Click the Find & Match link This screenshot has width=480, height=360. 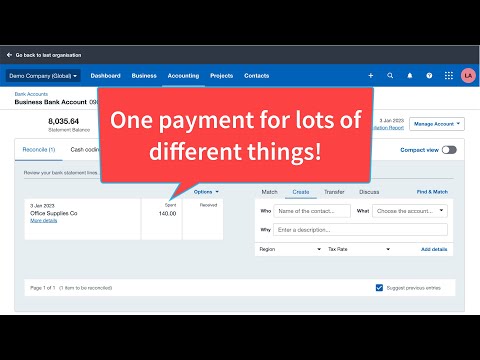pyautogui.click(x=432, y=192)
